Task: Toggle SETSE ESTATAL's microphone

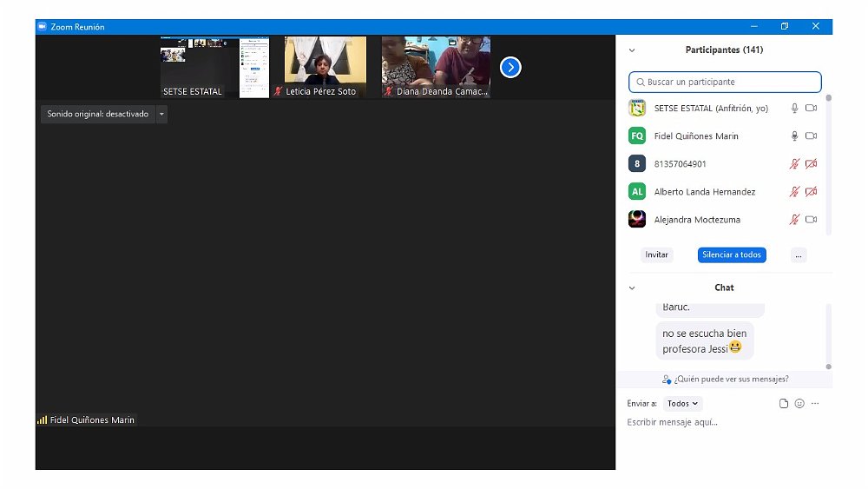Action: tap(793, 109)
